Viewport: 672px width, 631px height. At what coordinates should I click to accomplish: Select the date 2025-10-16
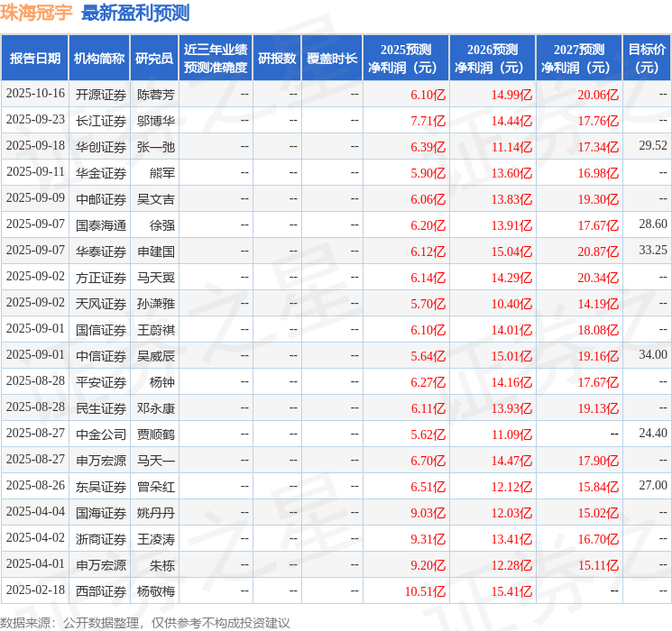[35, 94]
